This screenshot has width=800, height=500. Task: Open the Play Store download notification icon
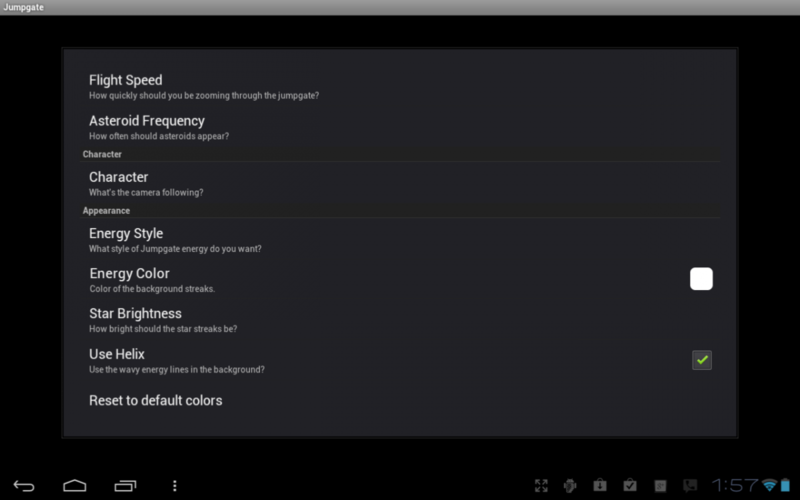click(x=600, y=485)
